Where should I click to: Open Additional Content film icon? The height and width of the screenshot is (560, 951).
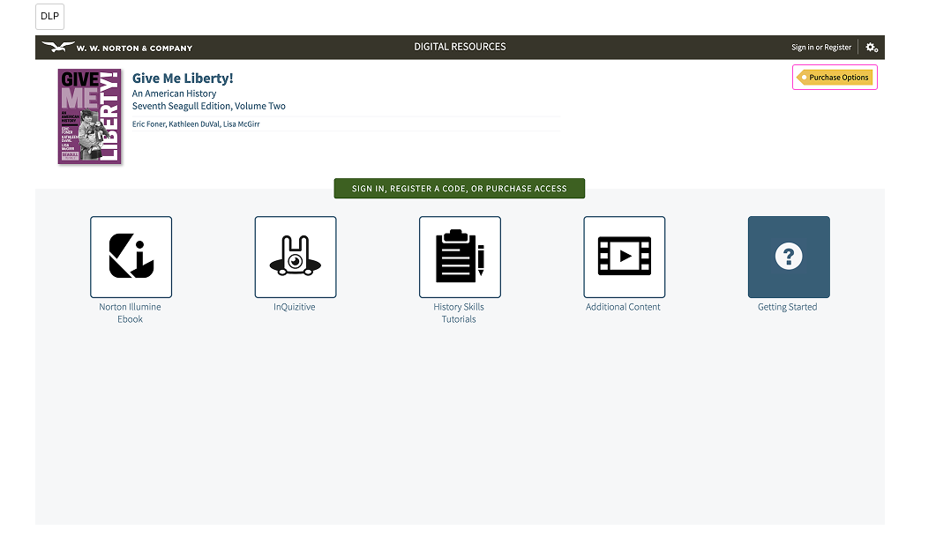pyautogui.click(x=624, y=257)
